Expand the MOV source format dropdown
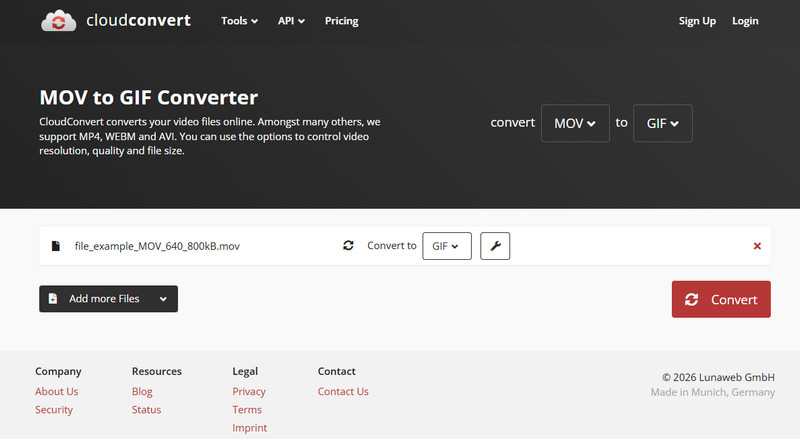This screenshot has height=439, width=800. click(575, 123)
